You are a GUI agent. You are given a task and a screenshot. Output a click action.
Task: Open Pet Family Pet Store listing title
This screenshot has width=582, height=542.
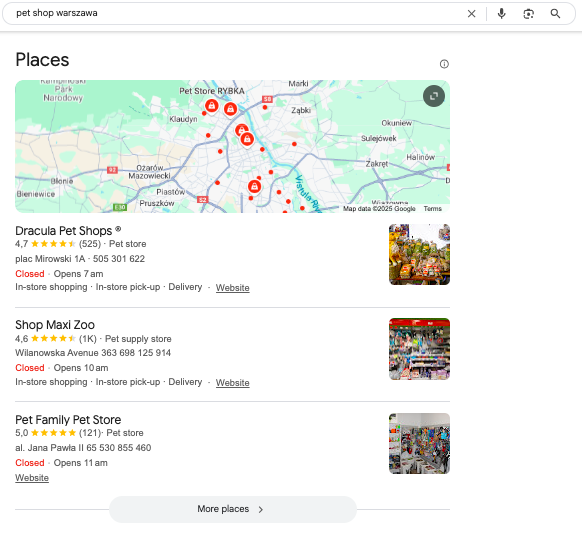pos(68,419)
